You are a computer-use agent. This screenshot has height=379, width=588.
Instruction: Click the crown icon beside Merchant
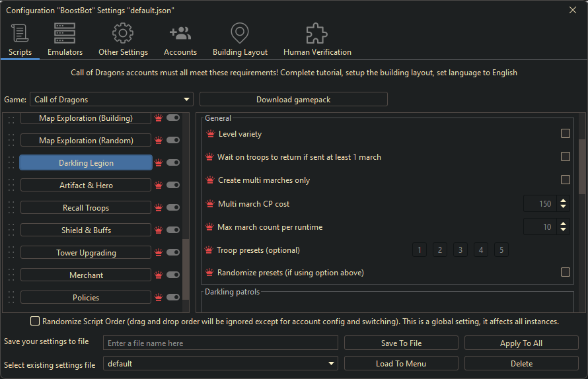(x=159, y=275)
